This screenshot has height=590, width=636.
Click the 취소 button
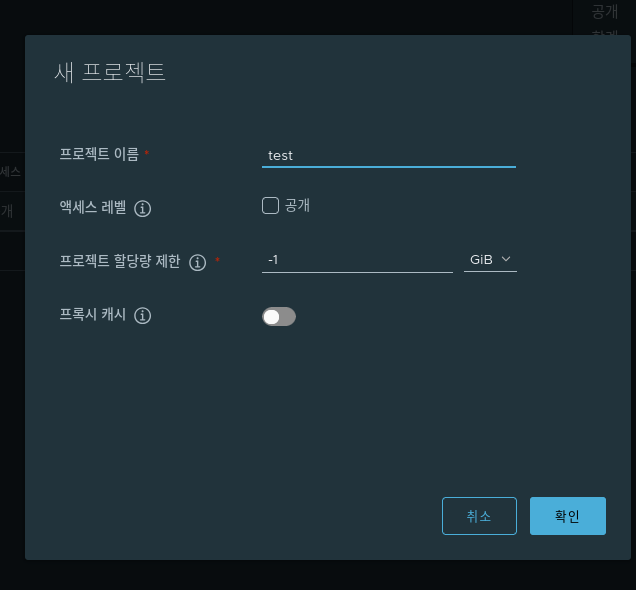pyautogui.click(x=479, y=516)
